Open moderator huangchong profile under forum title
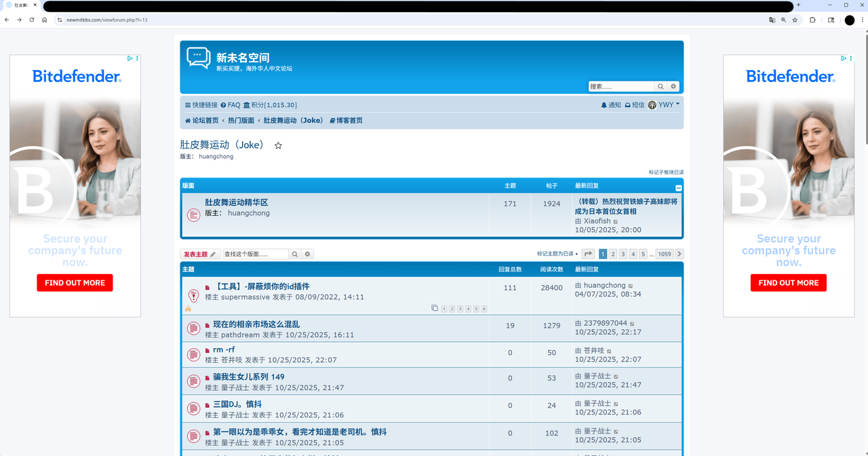868x456 pixels. [216, 156]
